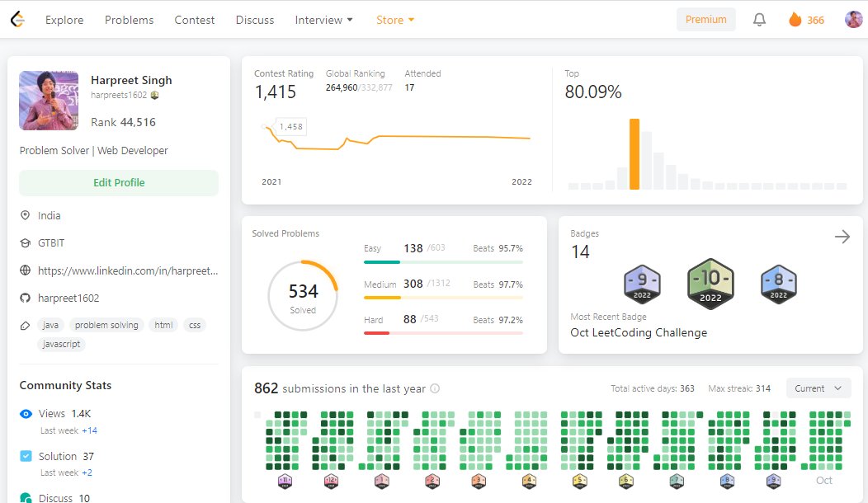The width and height of the screenshot is (868, 503).
Task: Click the highlighted orange histogram bar
Action: [634, 154]
